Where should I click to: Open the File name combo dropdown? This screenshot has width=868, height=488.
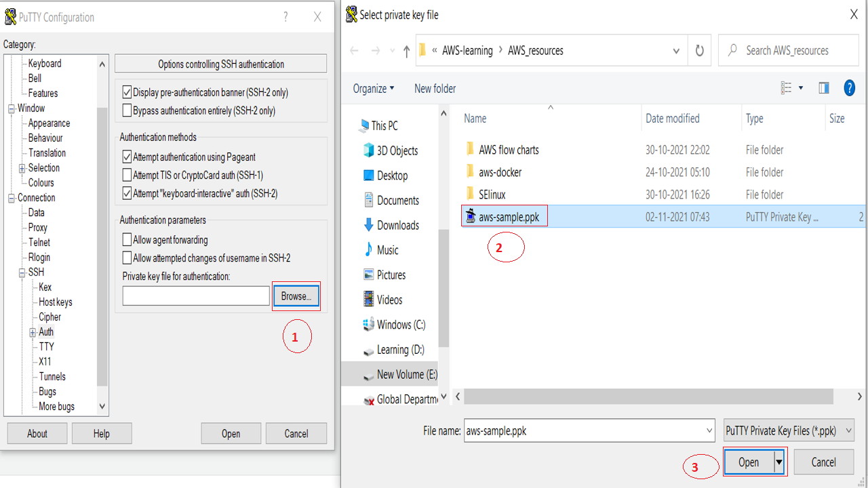[x=709, y=430]
